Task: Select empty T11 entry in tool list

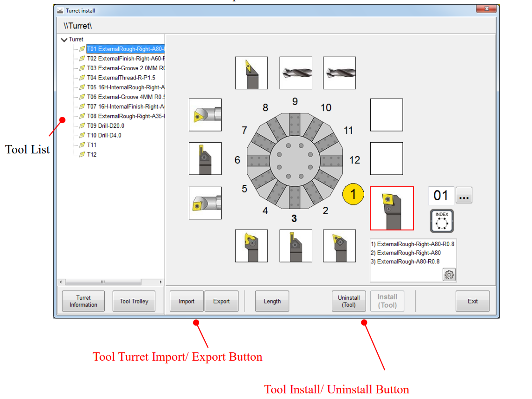Action: (92, 145)
